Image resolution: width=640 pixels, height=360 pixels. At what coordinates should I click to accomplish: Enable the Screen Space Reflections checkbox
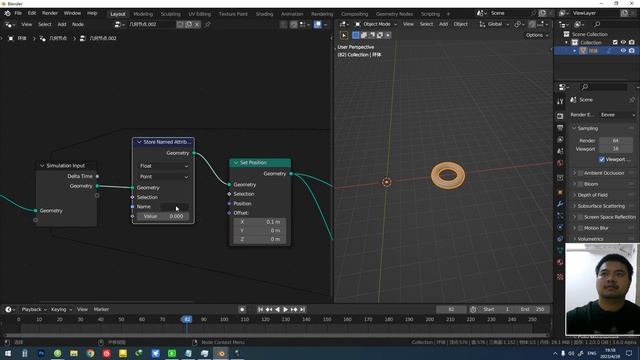[580, 217]
